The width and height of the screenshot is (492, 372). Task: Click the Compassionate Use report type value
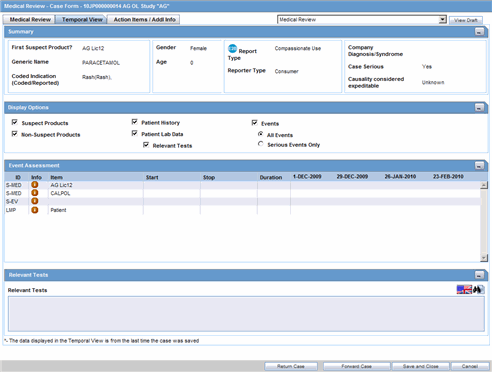pos(298,48)
